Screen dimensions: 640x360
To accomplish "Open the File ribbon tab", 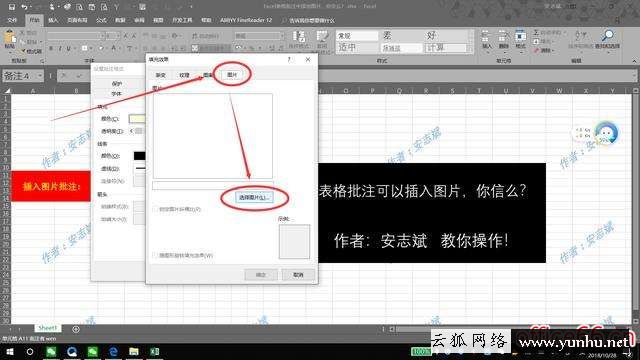I will [12, 20].
